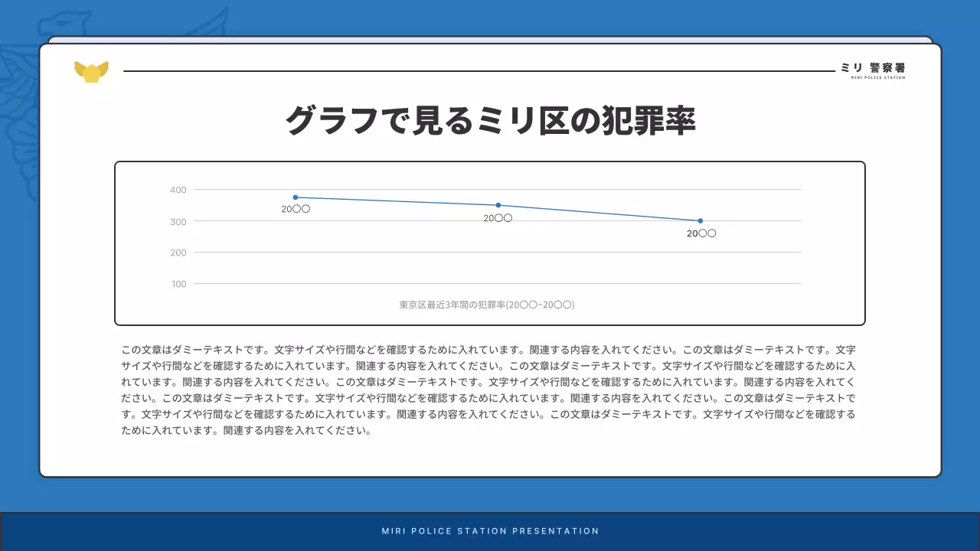980x551 pixels.
Task: Select the first blue data point on the chart
Action: coord(296,197)
